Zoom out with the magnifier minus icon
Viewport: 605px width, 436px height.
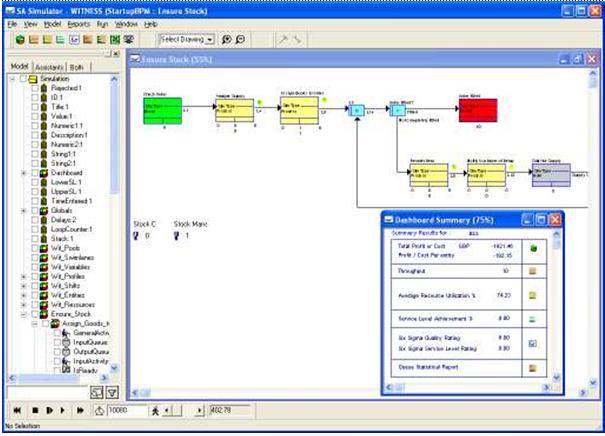[x=240, y=39]
